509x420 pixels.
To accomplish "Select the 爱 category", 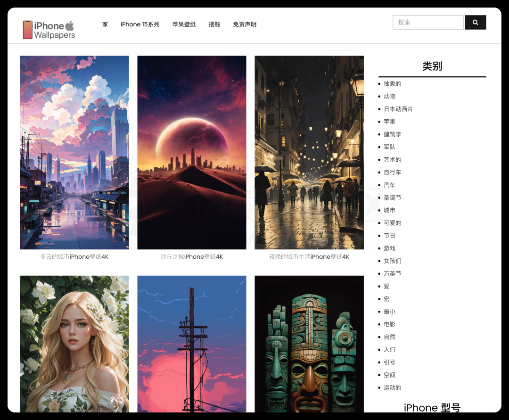I will click(x=386, y=286).
